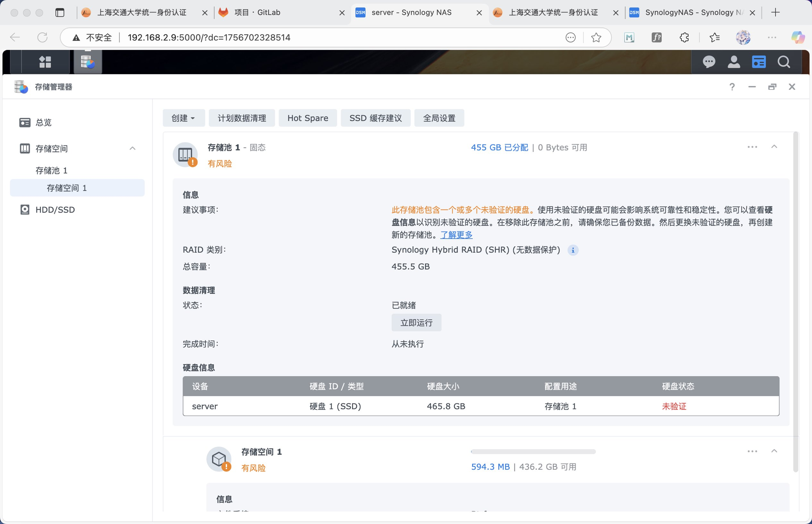
Task: Collapse the 存储池 1 panel chevron
Action: [774, 147]
